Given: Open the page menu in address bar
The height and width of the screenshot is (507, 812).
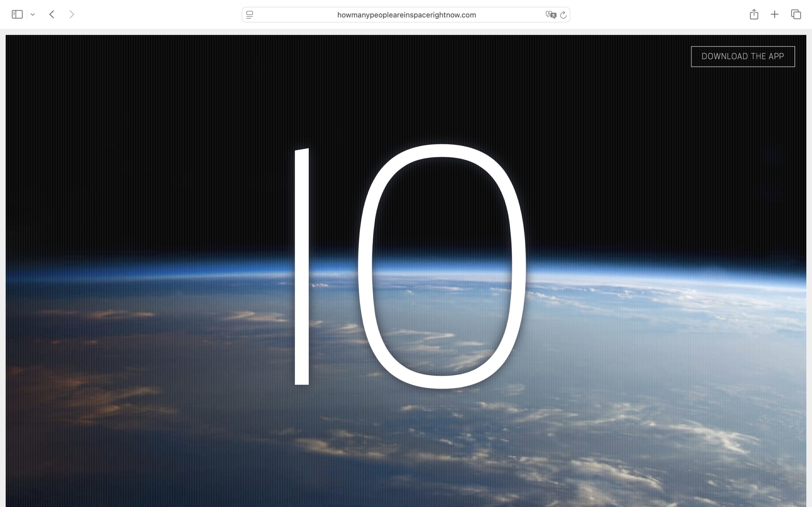Looking at the screenshot, I should (249, 15).
